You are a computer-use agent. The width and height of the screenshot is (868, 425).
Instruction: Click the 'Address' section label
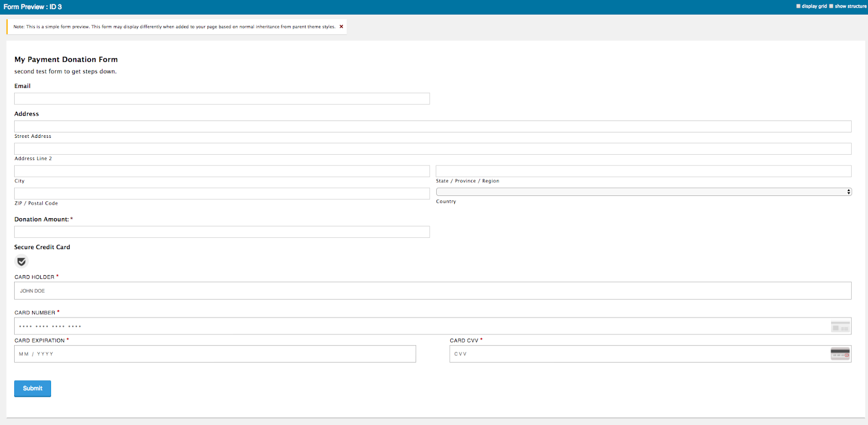click(x=27, y=114)
